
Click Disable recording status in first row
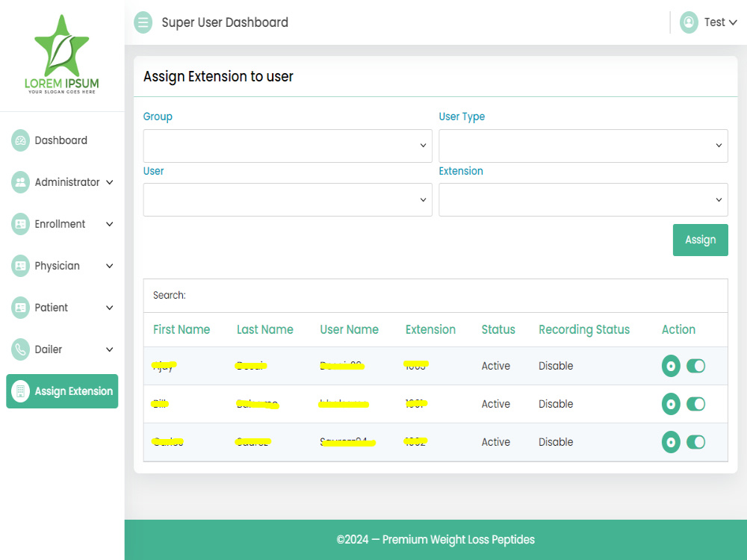556,366
